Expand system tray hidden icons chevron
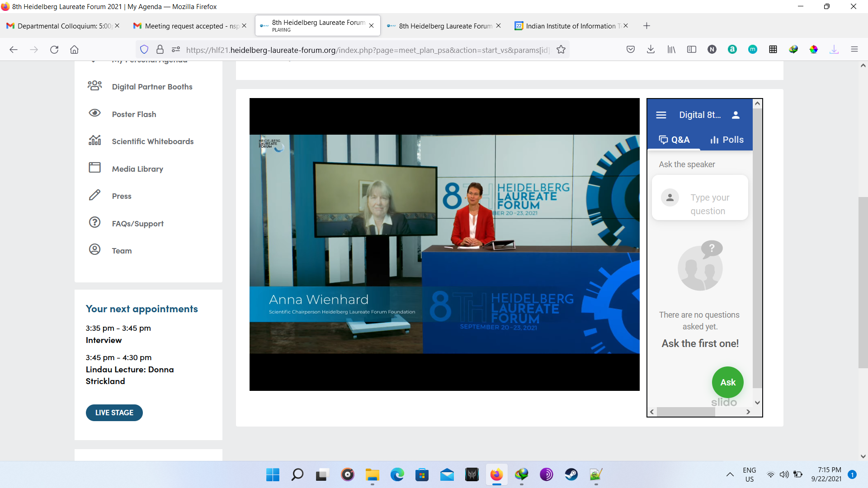Screen dimensions: 868x488 (730, 474)
